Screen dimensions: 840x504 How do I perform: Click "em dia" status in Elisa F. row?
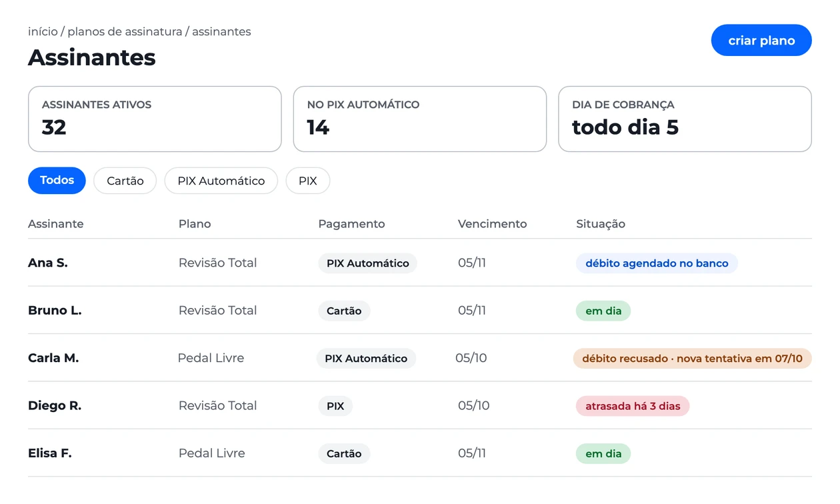(x=603, y=454)
